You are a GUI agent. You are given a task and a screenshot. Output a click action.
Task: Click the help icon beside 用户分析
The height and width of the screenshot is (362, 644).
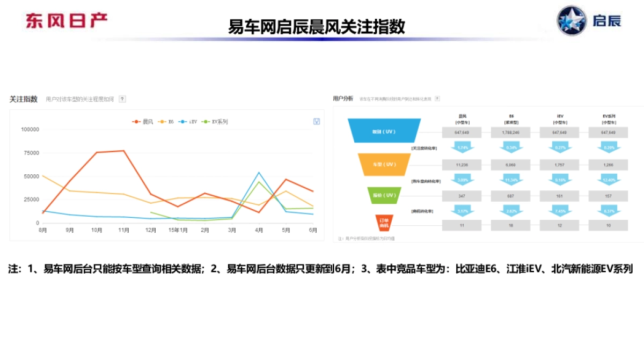[437, 99]
